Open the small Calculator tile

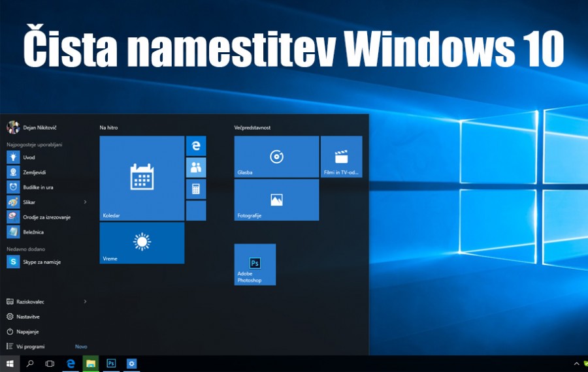click(x=196, y=189)
